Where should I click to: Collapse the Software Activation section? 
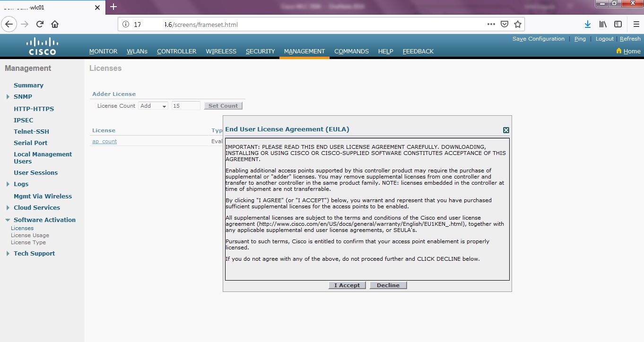(x=8, y=220)
